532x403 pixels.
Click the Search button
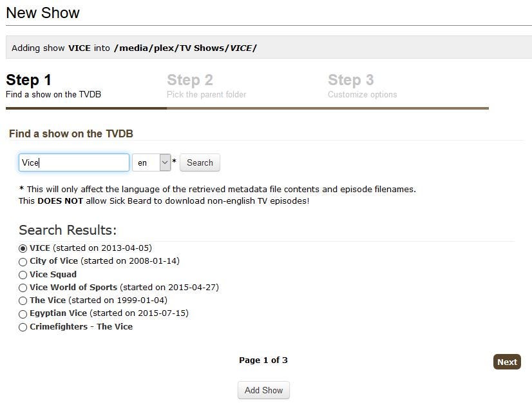click(200, 162)
